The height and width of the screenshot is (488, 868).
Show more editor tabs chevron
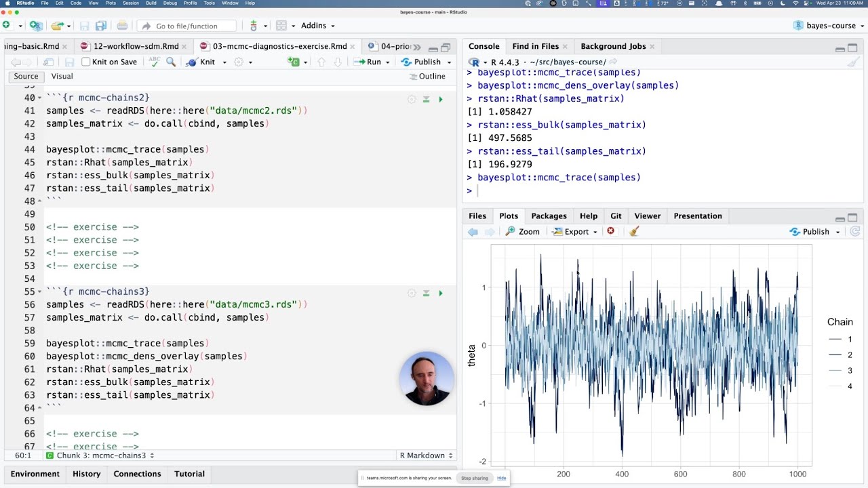pyautogui.click(x=416, y=47)
